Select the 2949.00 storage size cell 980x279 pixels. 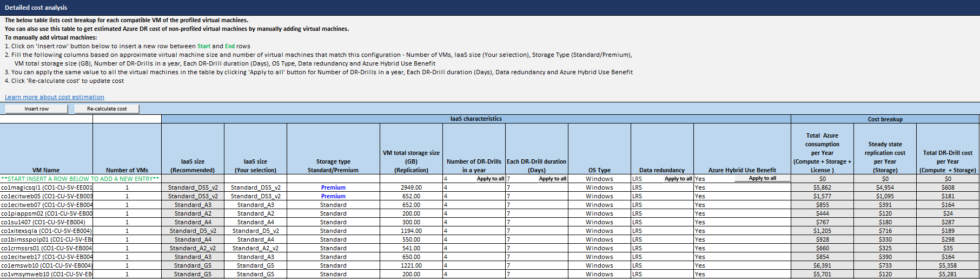(411, 187)
